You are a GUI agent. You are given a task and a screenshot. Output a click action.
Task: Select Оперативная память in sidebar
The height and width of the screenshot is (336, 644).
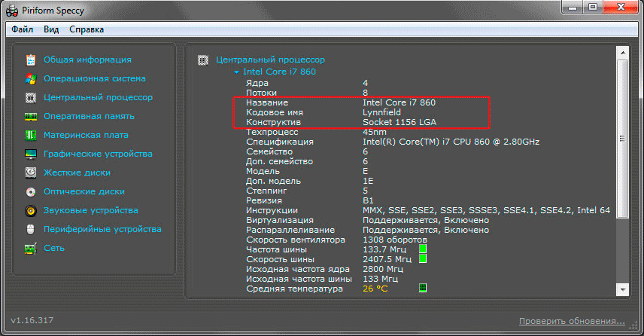click(89, 116)
